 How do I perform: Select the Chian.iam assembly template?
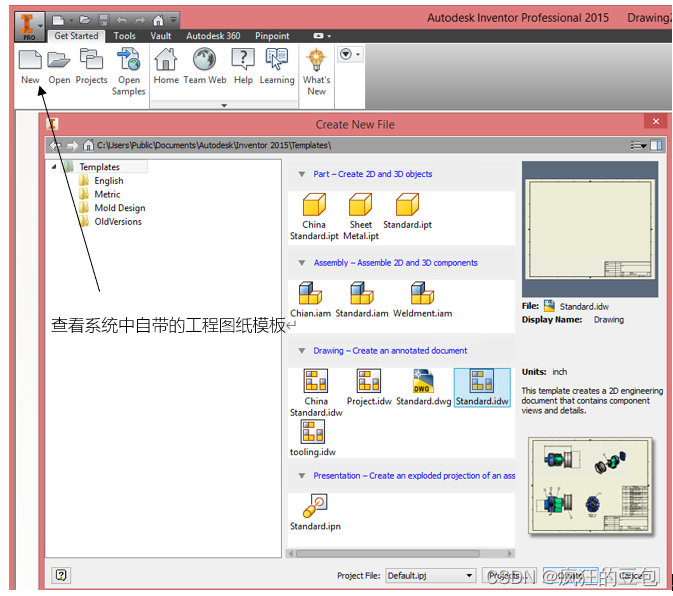[x=310, y=300]
